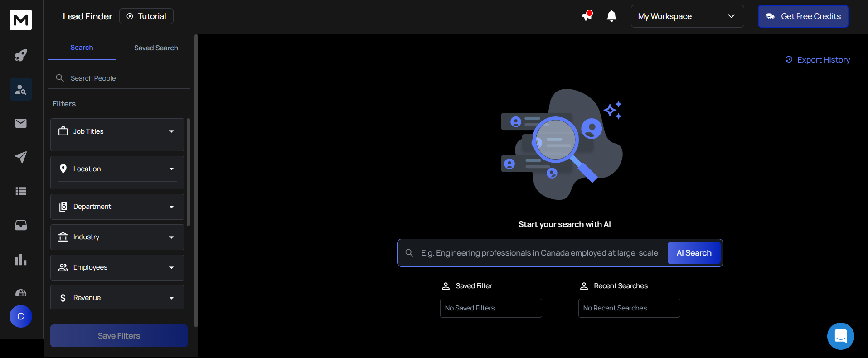868x358 pixels.
Task: Click the filters list scrollbar
Action: 188,172
